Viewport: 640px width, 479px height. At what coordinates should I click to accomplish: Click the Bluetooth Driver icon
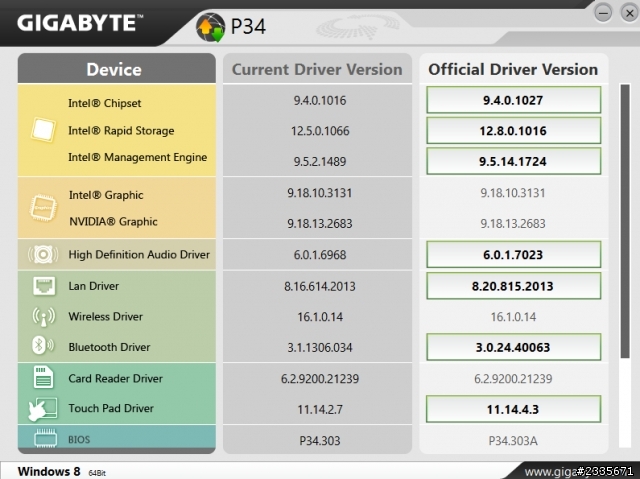tap(42, 346)
